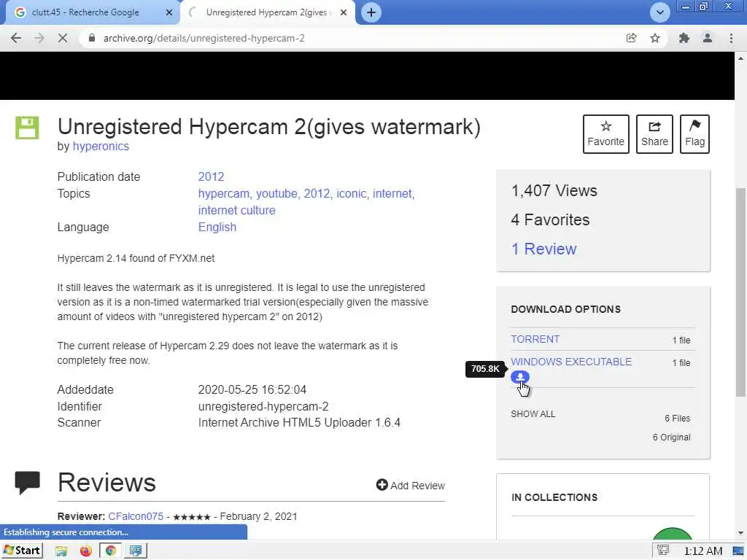
Task: Click the Reviews speech bubble icon
Action: pyautogui.click(x=28, y=483)
